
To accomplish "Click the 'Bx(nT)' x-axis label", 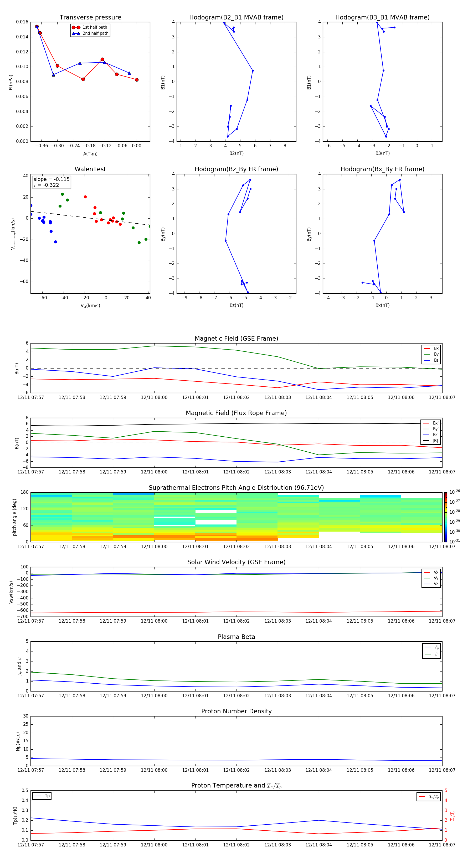I will tap(382, 305).
